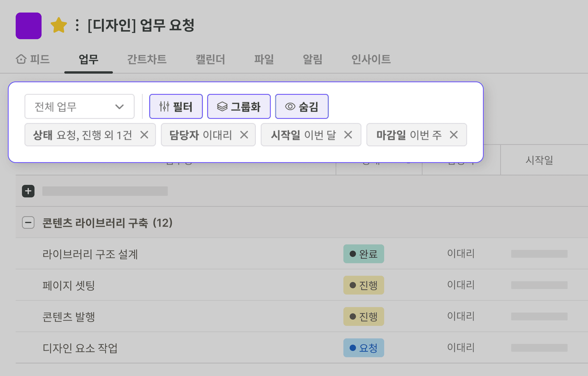Viewport: 588px width, 376px height.
Task: Open the 캘린더 tab
Action: coord(210,59)
